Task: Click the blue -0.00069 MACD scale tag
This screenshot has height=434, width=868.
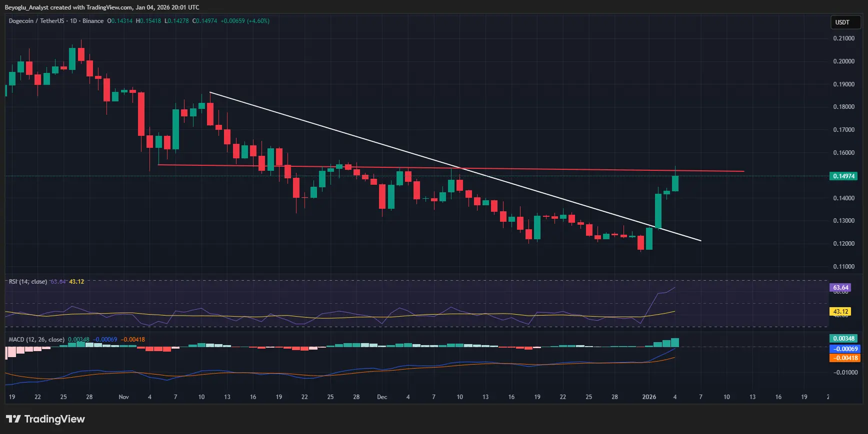Action: point(845,349)
